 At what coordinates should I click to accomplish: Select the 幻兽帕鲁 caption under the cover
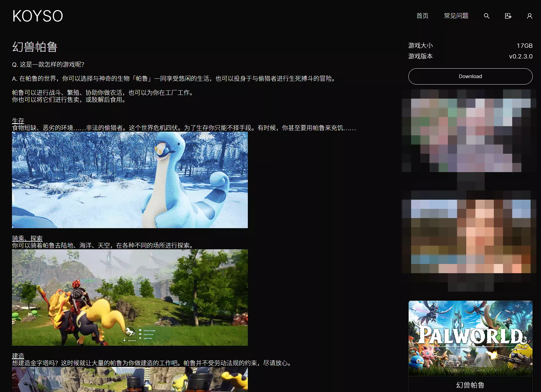click(x=470, y=385)
